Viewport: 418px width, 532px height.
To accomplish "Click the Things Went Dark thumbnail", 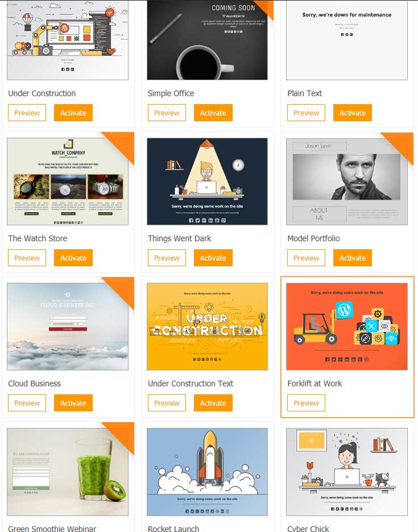I will pyautogui.click(x=207, y=181).
